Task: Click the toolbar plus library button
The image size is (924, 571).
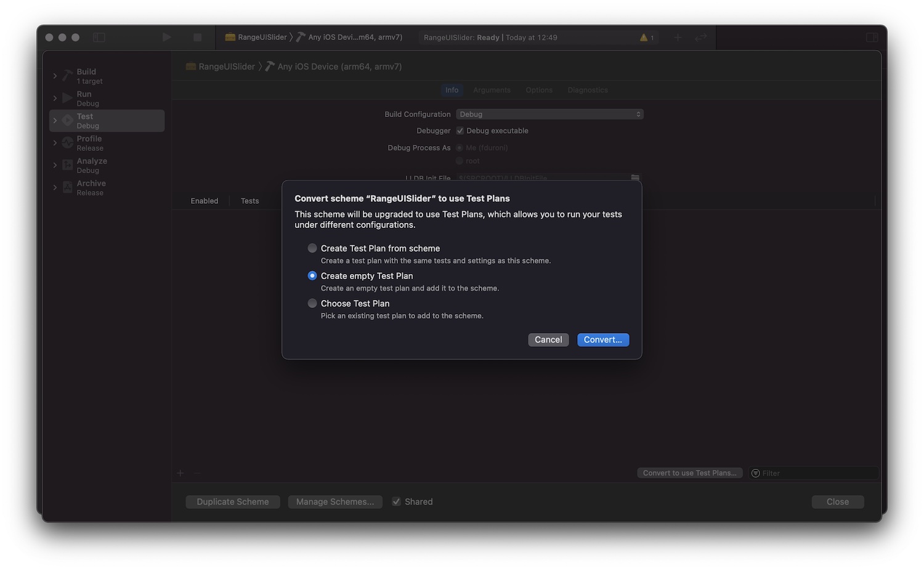Action: (678, 38)
